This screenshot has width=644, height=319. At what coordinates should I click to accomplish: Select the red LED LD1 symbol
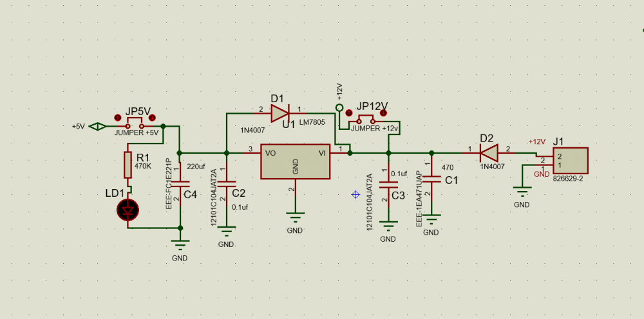pos(128,210)
